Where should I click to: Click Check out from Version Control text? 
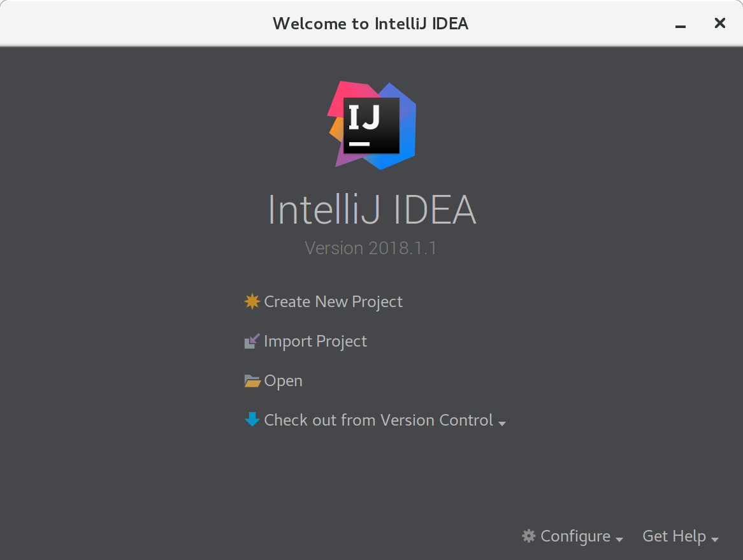(379, 420)
